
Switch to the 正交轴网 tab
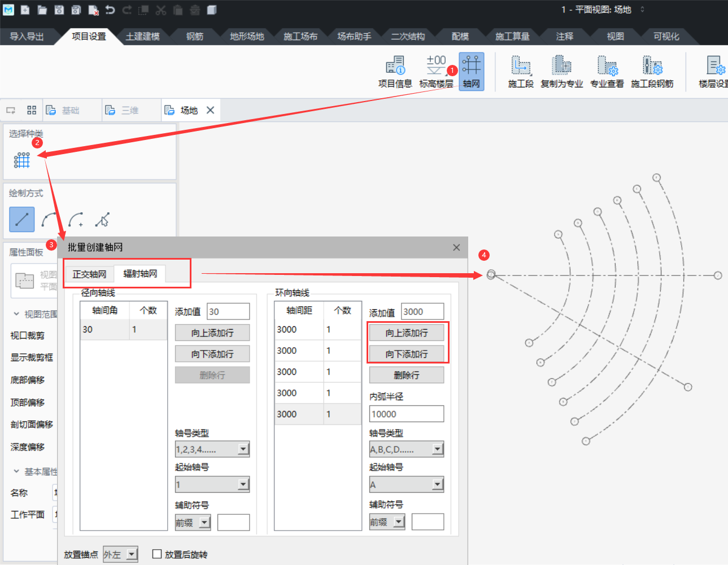click(89, 274)
